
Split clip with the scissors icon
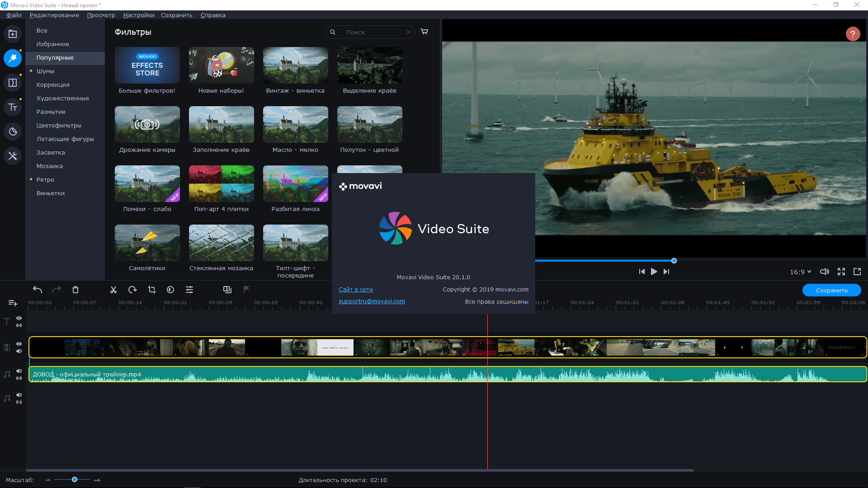tap(113, 290)
